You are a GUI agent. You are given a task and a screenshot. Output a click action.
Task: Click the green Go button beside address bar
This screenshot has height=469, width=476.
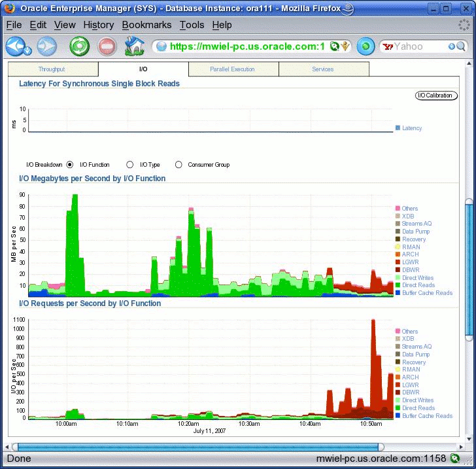coord(365,46)
